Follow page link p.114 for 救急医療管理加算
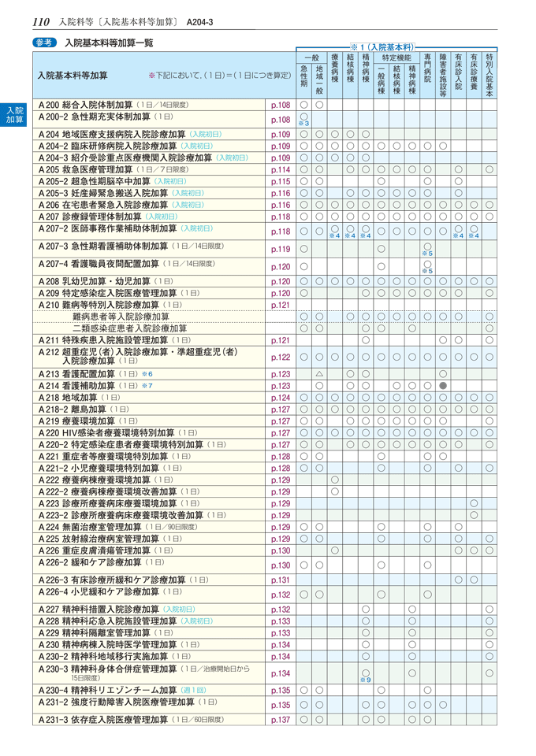 [281, 169]
